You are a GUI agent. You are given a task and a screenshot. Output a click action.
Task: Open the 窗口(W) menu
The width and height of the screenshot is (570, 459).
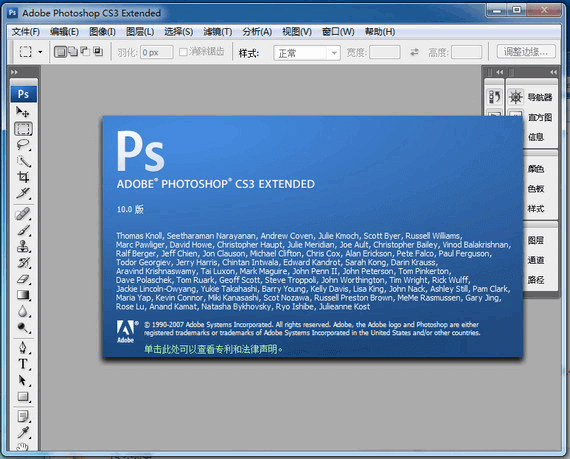[x=338, y=32]
